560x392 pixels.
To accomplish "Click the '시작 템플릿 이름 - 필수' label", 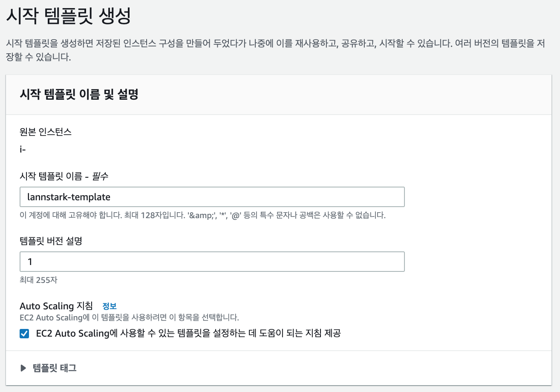I will pyautogui.click(x=64, y=176).
